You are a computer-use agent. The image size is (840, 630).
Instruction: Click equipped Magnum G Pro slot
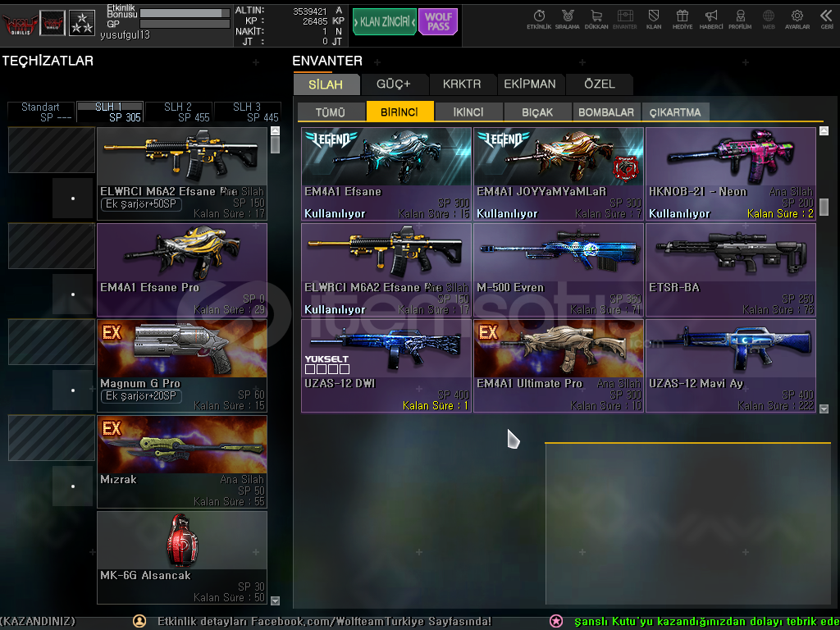[182, 365]
